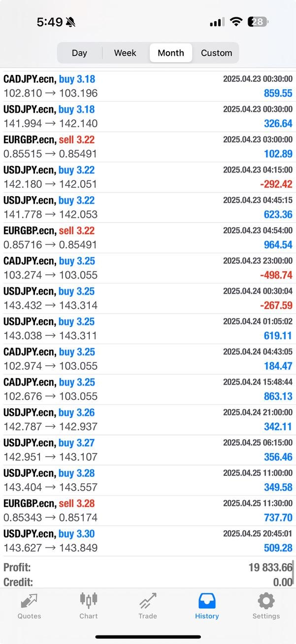Tap the 5:49 clock in status bar

50,22
